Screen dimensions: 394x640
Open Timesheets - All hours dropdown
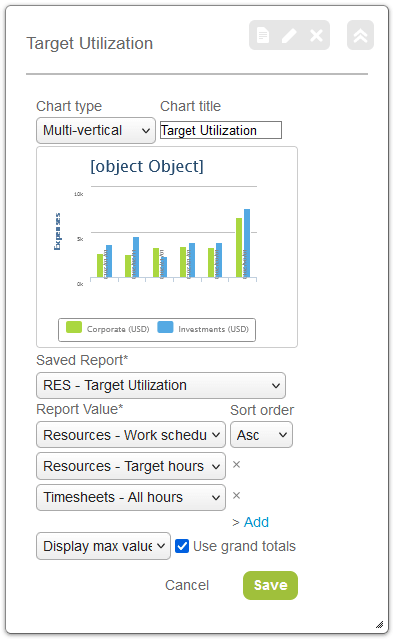(131, 497)
